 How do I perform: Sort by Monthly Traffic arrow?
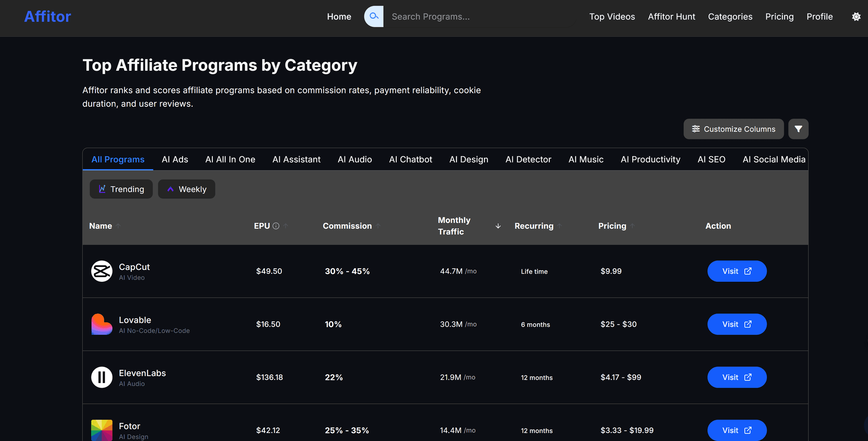pyautogui.click(x=498, y=226)
